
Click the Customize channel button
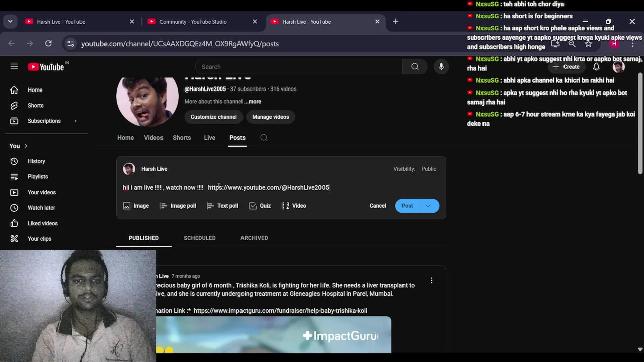[x=213, y=117]
